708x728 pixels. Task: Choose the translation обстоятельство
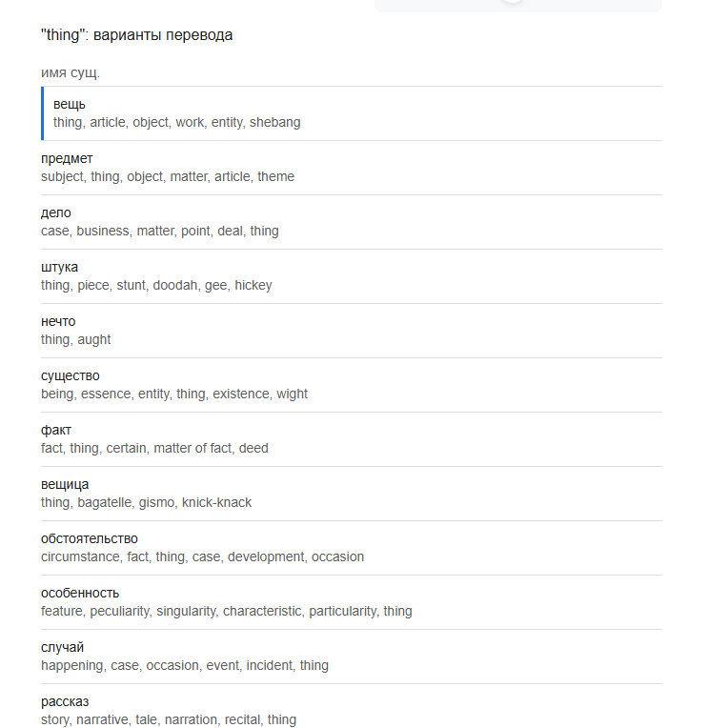90,538
